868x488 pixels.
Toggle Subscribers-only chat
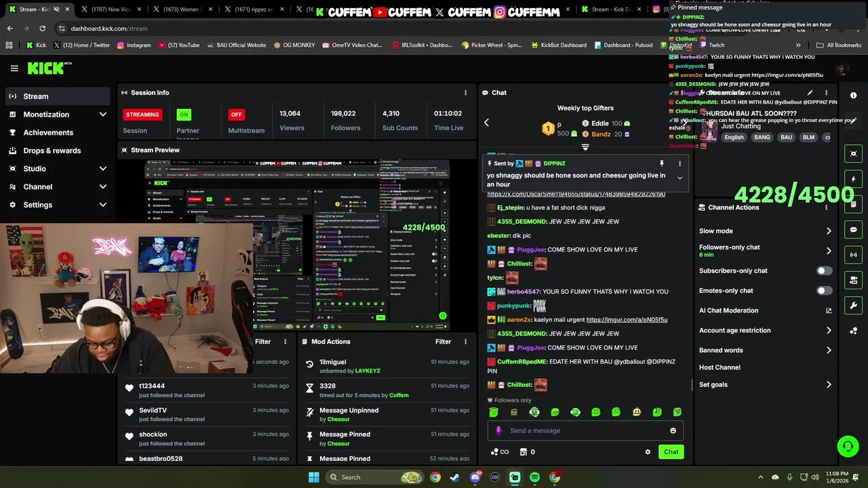[824, 271]
